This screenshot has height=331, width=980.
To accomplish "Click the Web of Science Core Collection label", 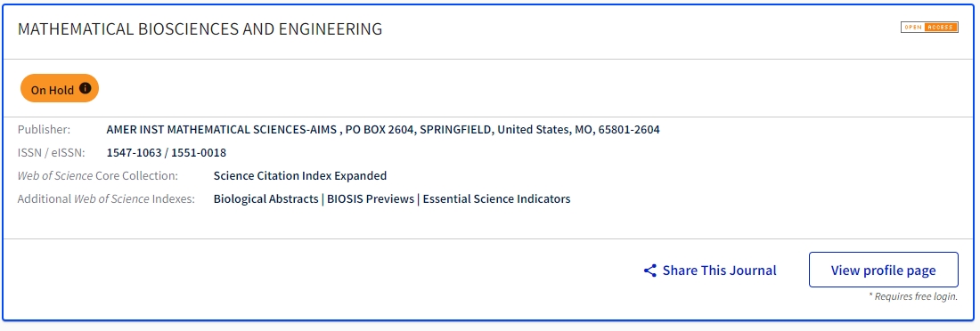I will pos(97,175).
